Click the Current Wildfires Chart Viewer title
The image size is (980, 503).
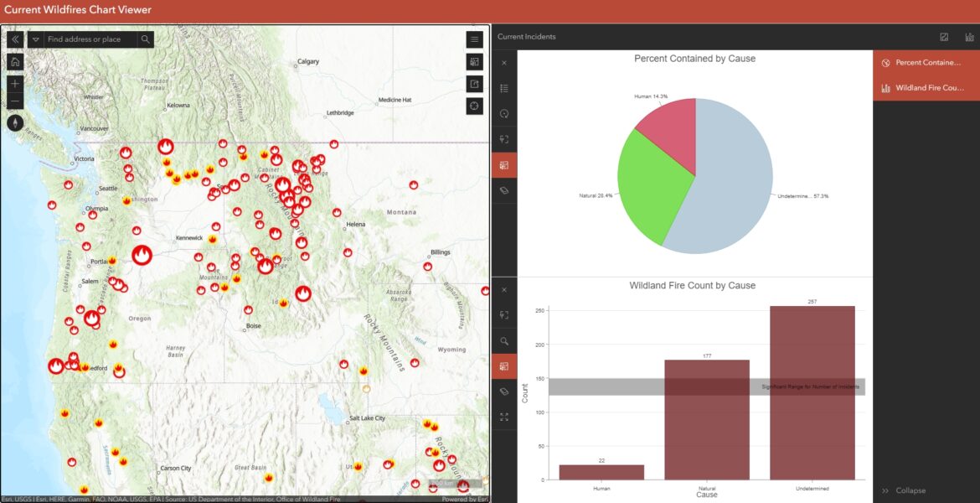(x=78, y=10)
